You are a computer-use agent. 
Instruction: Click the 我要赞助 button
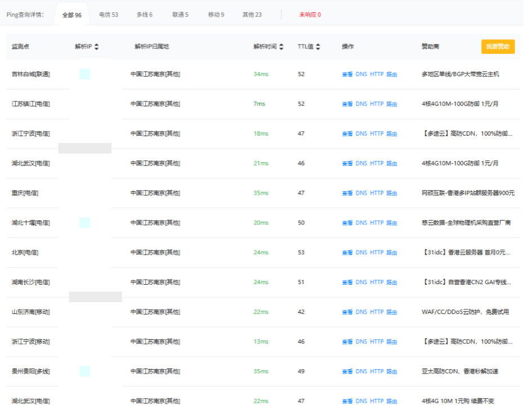498,47
